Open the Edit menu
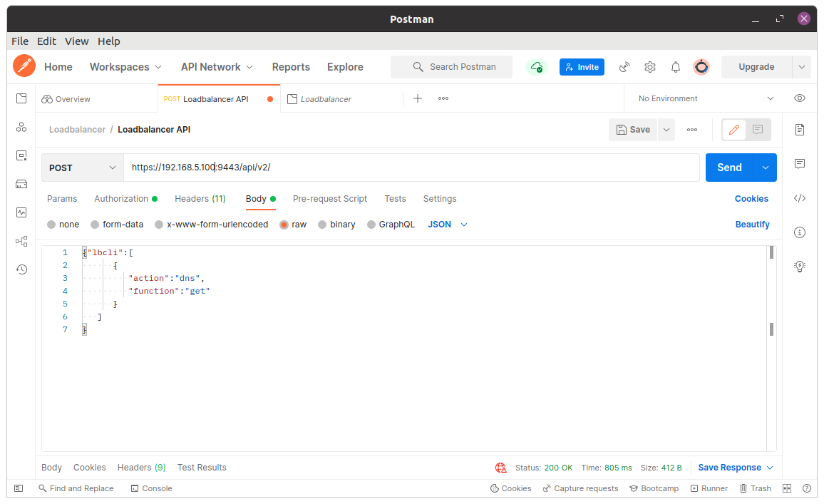The height and width of the screenshot is (504, 824). click(x=46, y=41)
